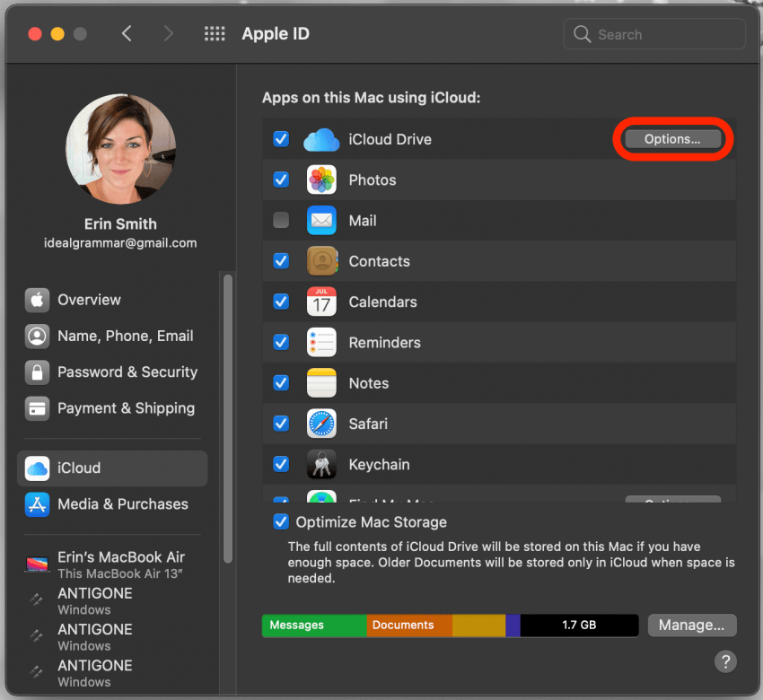763x700 pixels.
Task: Open the Manage storage button
Action: (691, 626)
